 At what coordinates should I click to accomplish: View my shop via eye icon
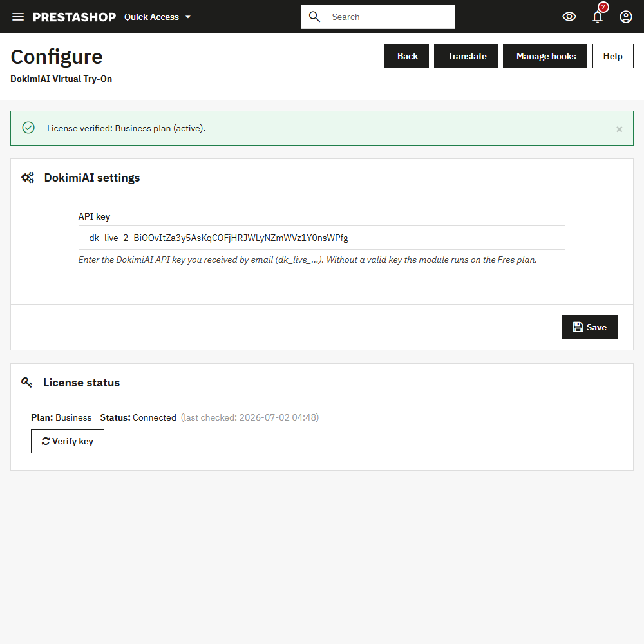click(569, 17)
